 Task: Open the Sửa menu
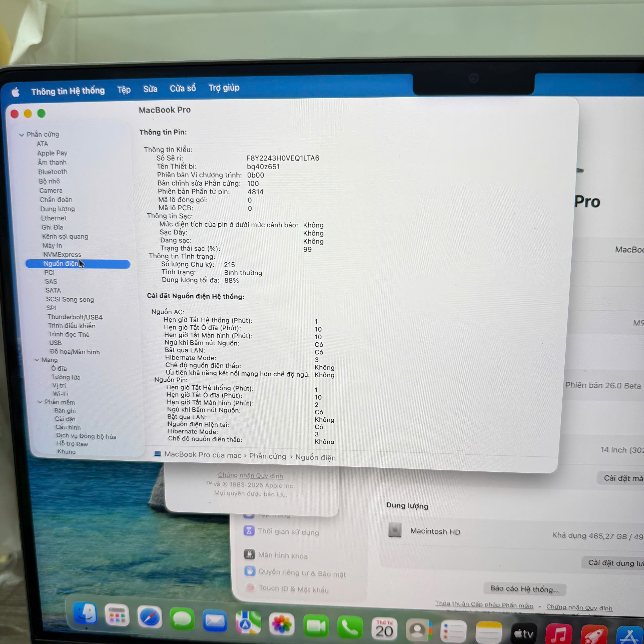click(x=150, y=89)
